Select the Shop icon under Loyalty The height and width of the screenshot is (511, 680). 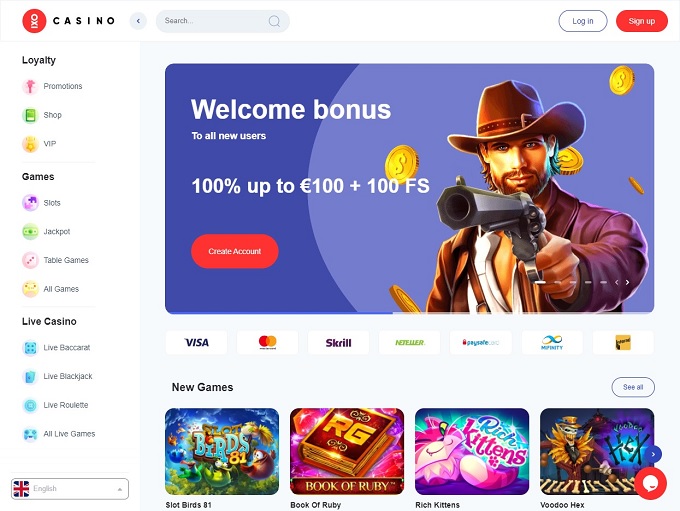(x=30, y=115)
